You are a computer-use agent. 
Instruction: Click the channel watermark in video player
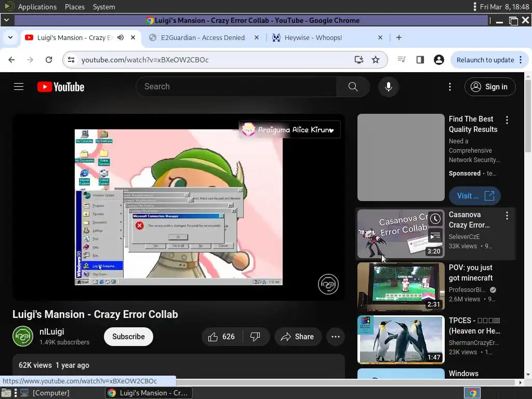328,284
